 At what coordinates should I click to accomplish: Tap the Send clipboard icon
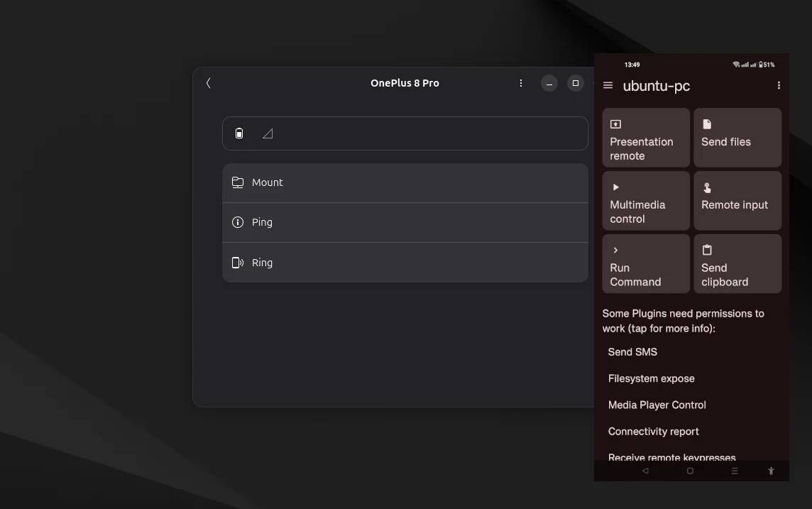pos(706,250)
